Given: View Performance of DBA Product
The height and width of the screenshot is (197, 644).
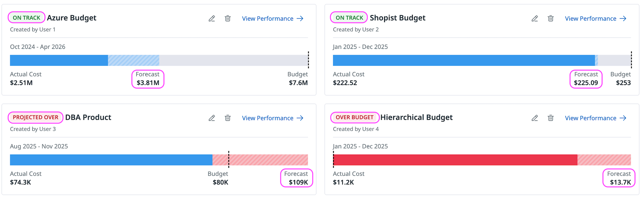Looking at the screenshot, I should 273,118.
